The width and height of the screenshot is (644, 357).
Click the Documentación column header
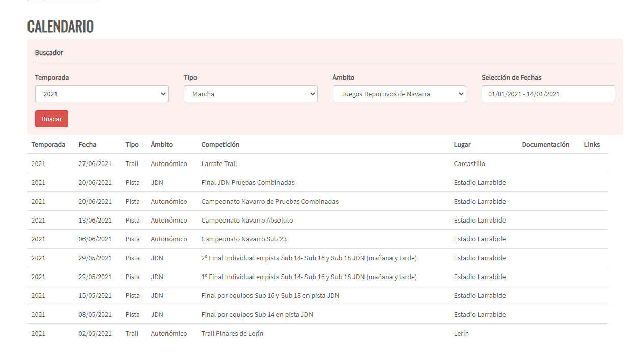(x=545, y=145)
